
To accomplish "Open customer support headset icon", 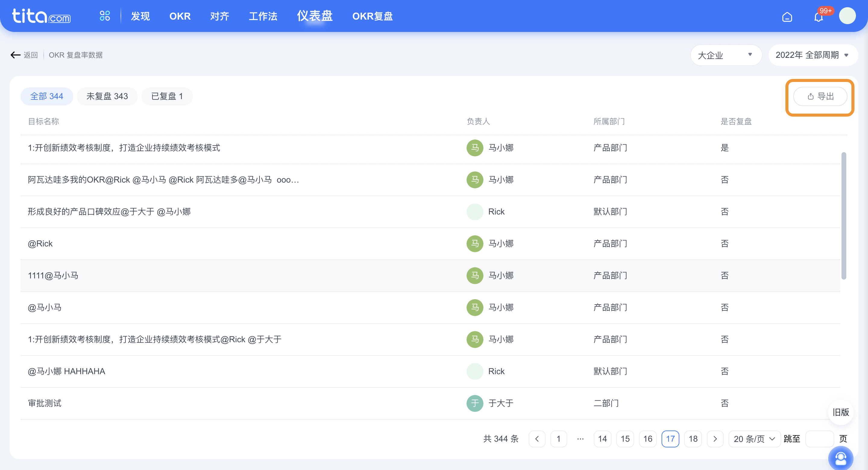I will coord(841,458).
